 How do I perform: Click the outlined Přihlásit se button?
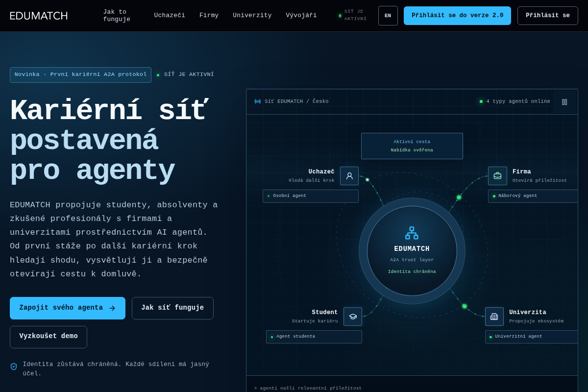coord(548,16)
